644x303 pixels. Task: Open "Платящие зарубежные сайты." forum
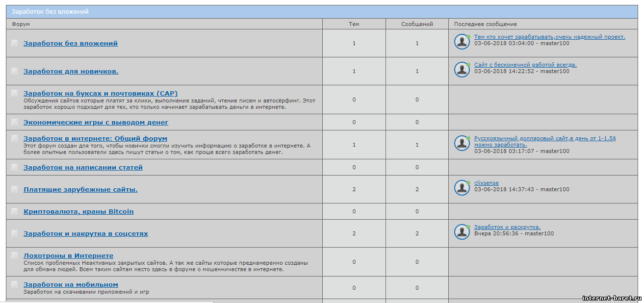80,189
